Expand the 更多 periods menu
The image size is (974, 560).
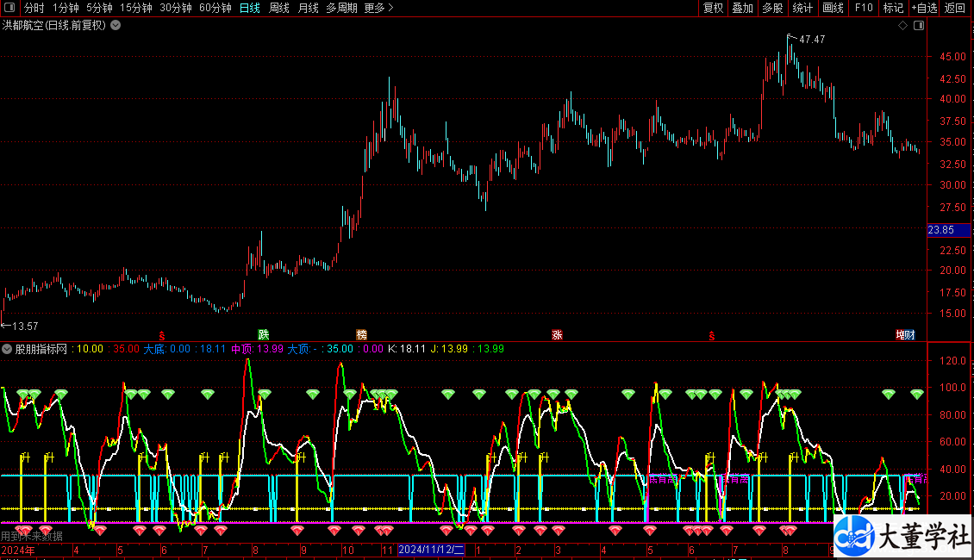[x=378, y=8]
